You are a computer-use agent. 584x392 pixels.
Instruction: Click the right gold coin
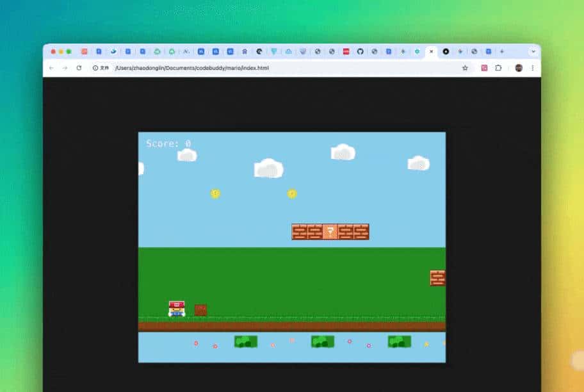[292, 193]
